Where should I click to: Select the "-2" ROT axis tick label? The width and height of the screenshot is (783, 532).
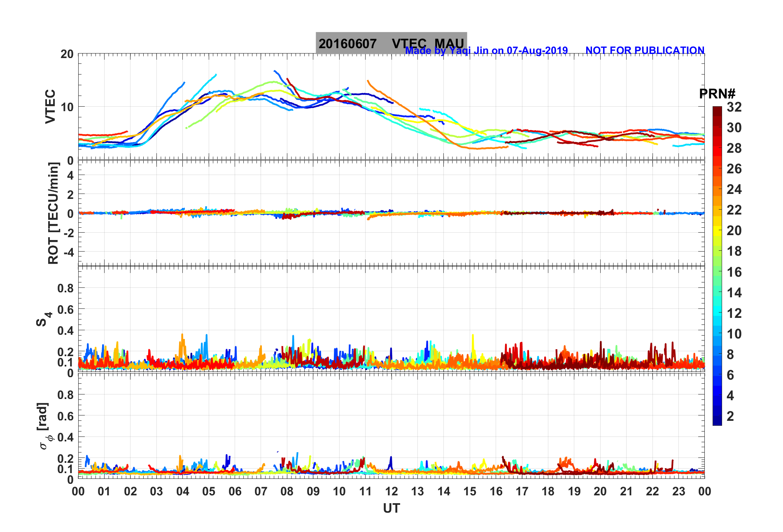(68, 233)
